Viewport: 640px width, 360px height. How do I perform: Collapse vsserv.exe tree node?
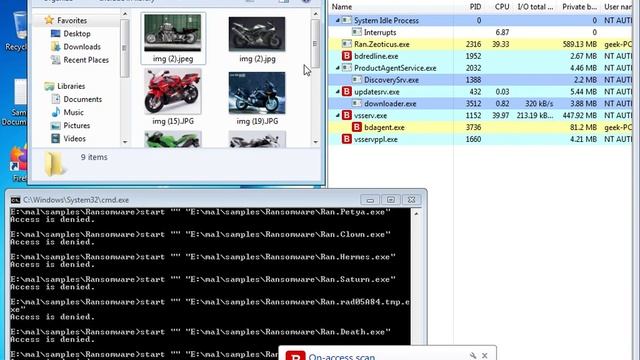(338, 115)
